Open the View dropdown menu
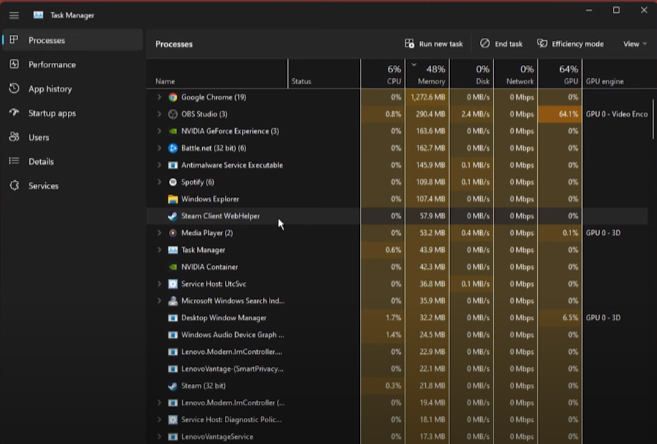The image size is (657, 444). 635,44
